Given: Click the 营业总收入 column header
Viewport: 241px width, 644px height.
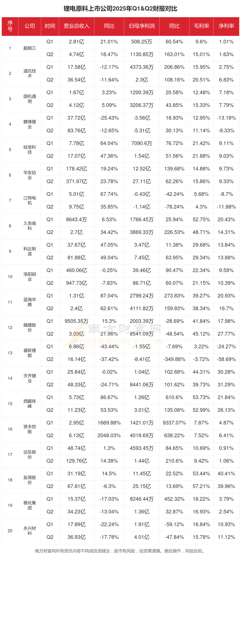Looking at the screenshot, I should tap(76, 26).
